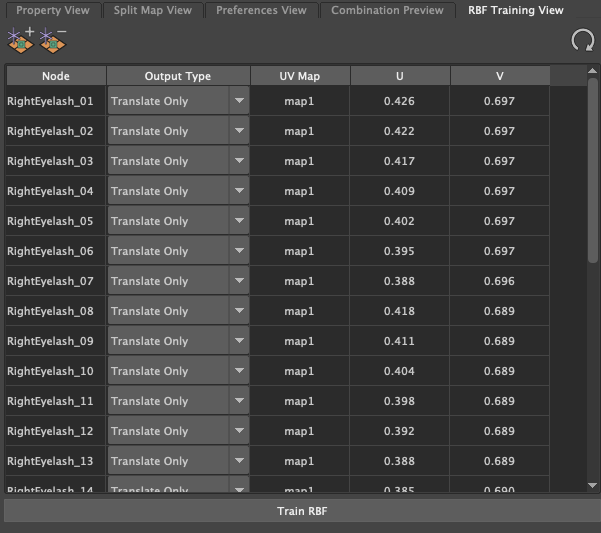Click the UV Map column header

pos(300,76)
